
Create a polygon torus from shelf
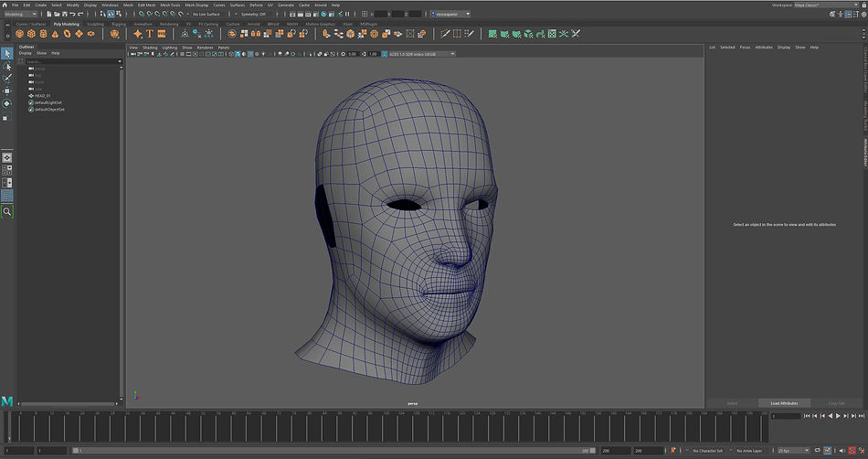pos(67,34)
